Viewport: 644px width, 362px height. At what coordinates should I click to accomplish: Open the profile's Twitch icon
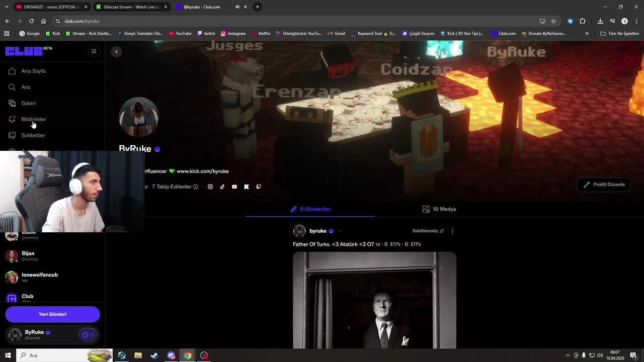click(x=259, y=187)
